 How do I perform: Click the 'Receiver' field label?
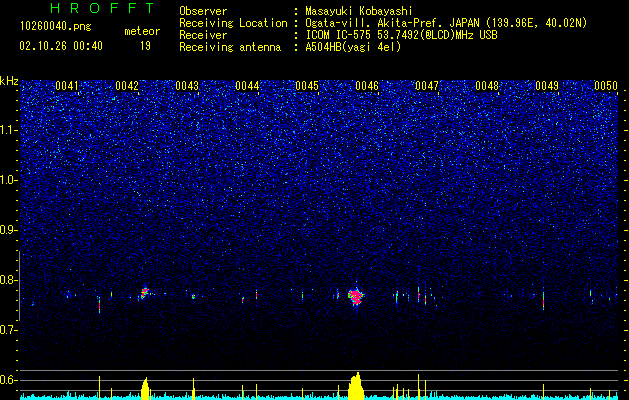coord(203,35)
